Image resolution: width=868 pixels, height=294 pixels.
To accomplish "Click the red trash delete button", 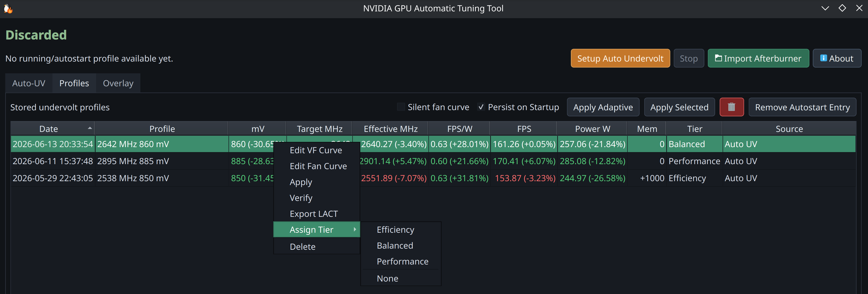I will coord(731,107).
